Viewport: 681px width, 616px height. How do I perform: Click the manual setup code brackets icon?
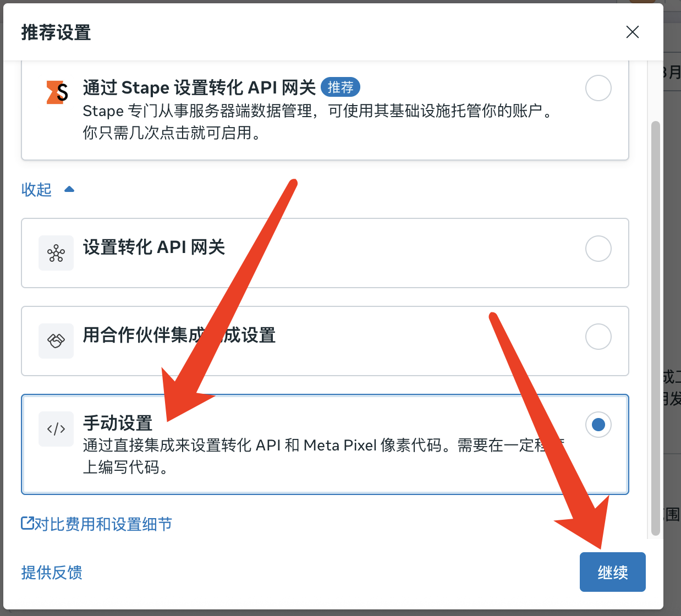click(x=56, y=429)
